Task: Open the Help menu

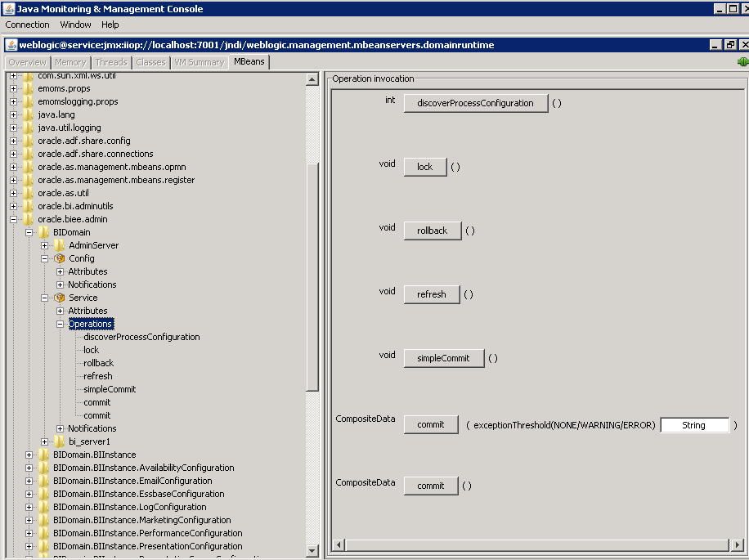Action: tap(110, 25)
